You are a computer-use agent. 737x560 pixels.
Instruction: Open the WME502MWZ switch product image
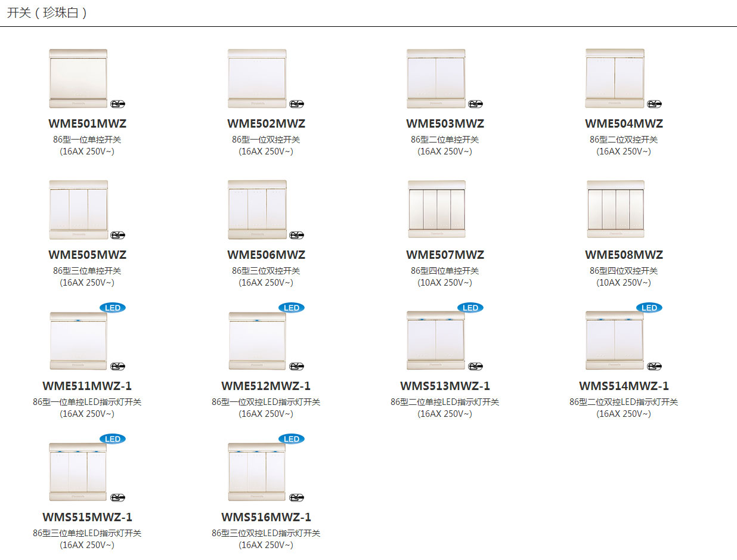pos(257,79)
